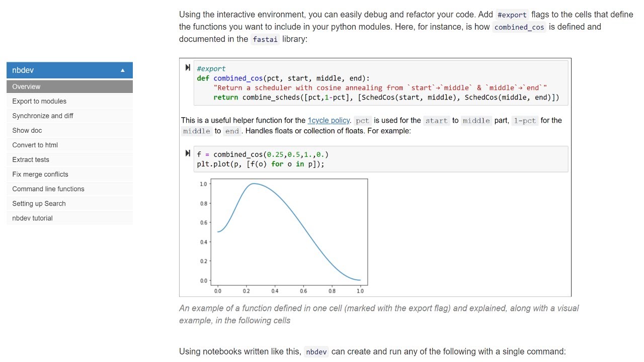Image resolution: width=644 pixels, height=362 pixels.
Task: Click the #export code cell
Action: 380,83
